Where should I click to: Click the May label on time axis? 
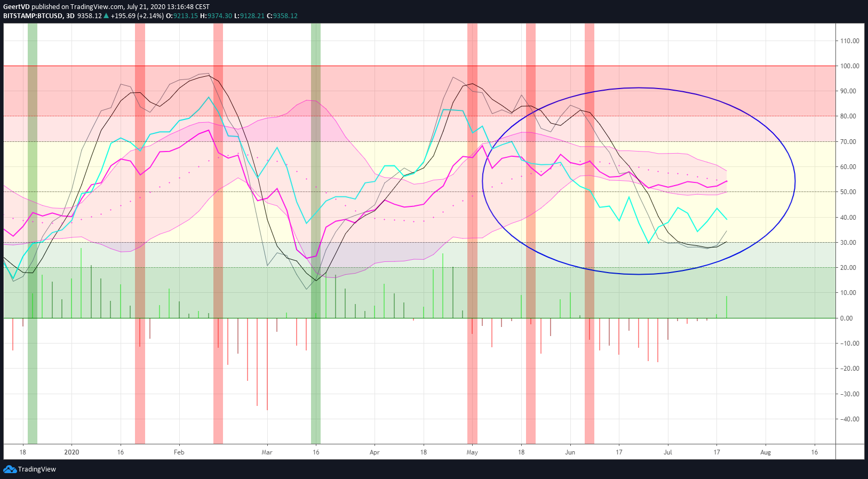(472, 452)
